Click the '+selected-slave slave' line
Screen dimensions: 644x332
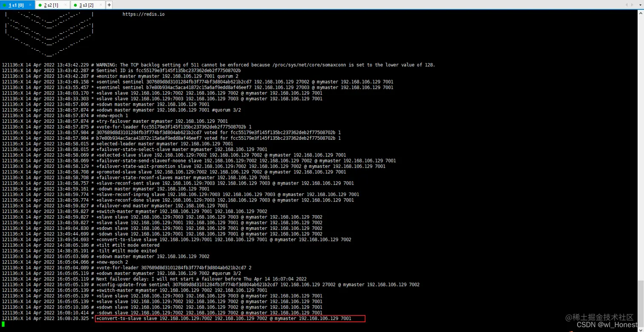pos(174,155)
